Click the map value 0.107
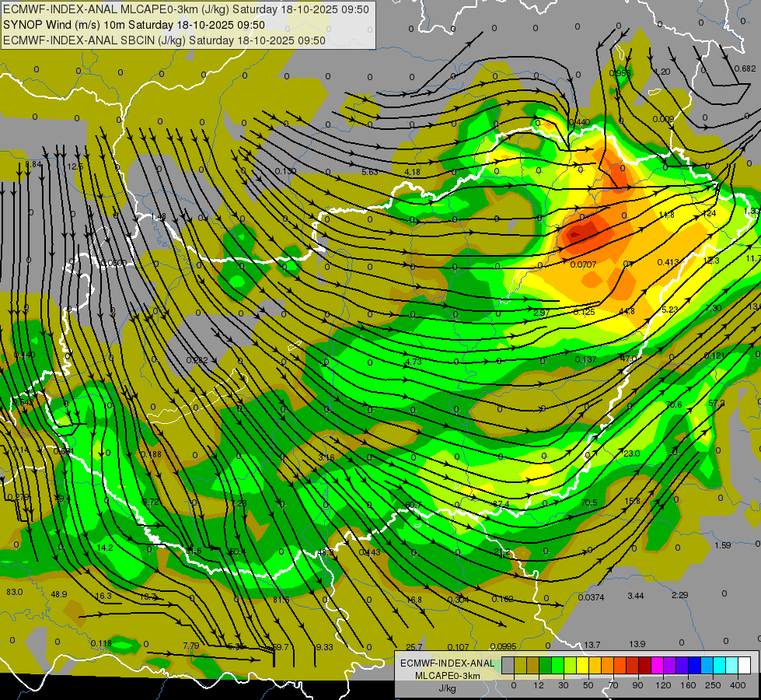This screenshot has width=761, height=700. click(x=458, y=647)
